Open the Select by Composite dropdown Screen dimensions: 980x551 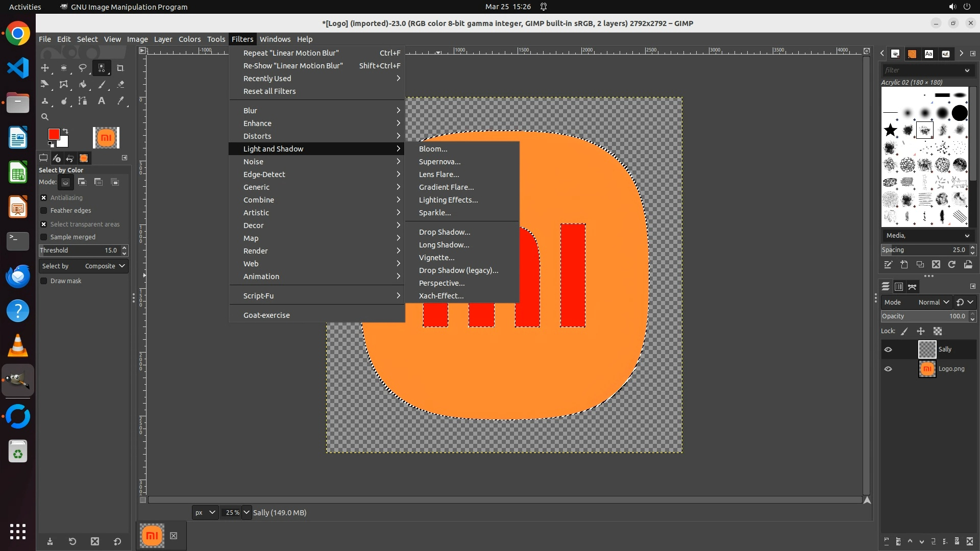pos(84,266)
